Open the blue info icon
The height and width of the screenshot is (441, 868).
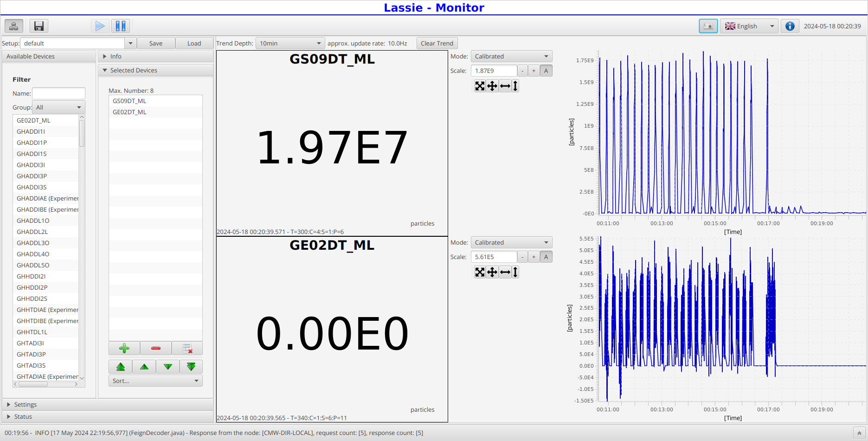(x=790, y=26)
